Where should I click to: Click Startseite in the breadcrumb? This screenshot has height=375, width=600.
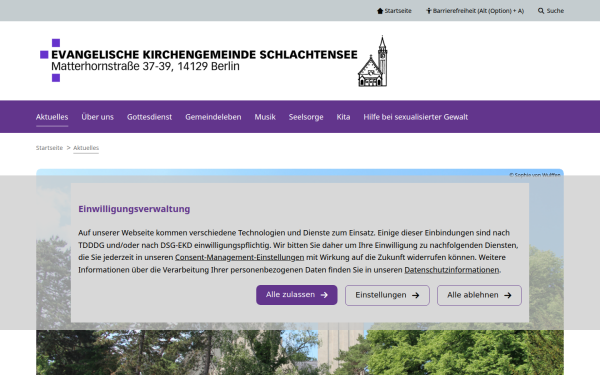(49, 148)
